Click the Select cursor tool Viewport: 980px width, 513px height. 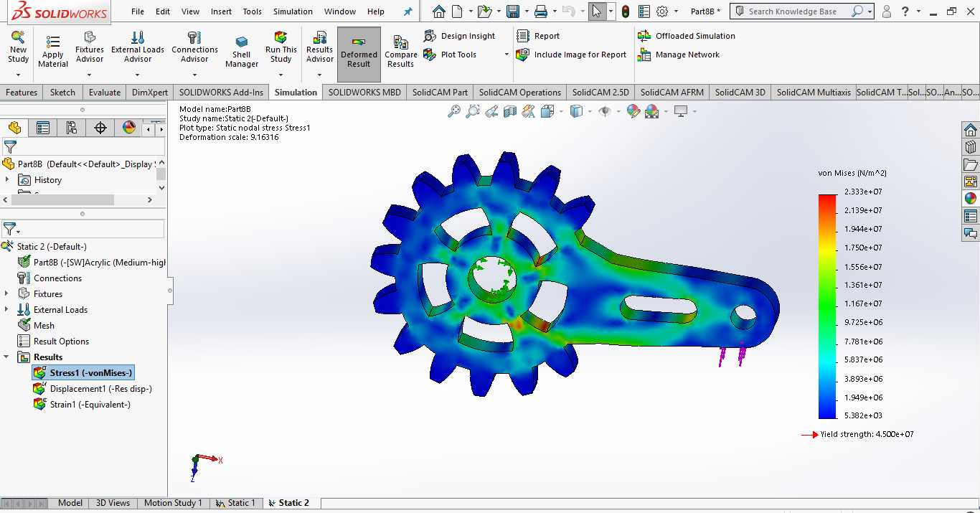597,11
